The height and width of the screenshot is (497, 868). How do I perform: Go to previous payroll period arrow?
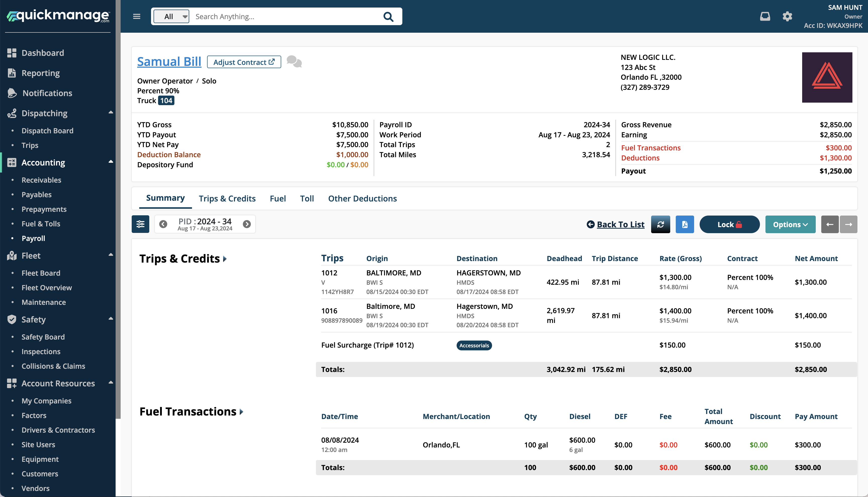point(163,224)
